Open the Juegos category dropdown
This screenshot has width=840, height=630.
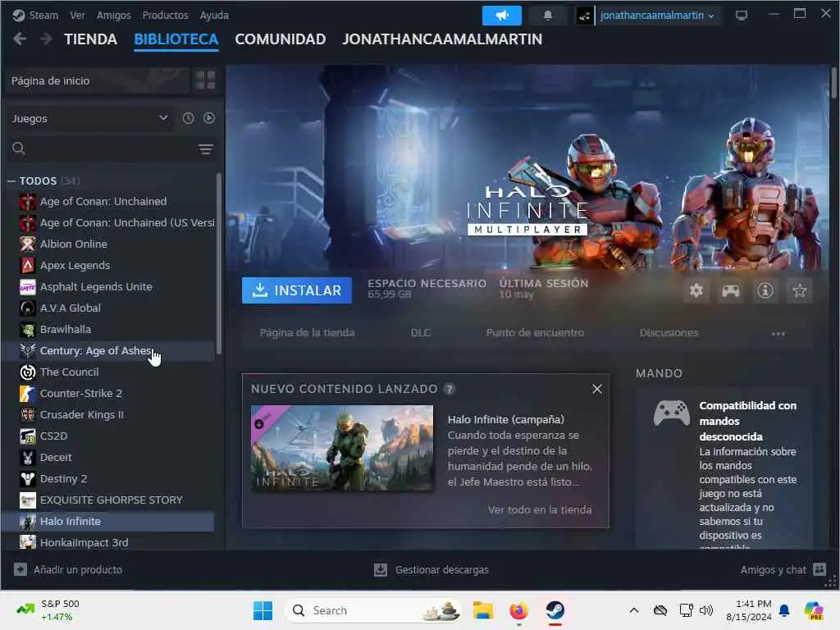point(89,118)
